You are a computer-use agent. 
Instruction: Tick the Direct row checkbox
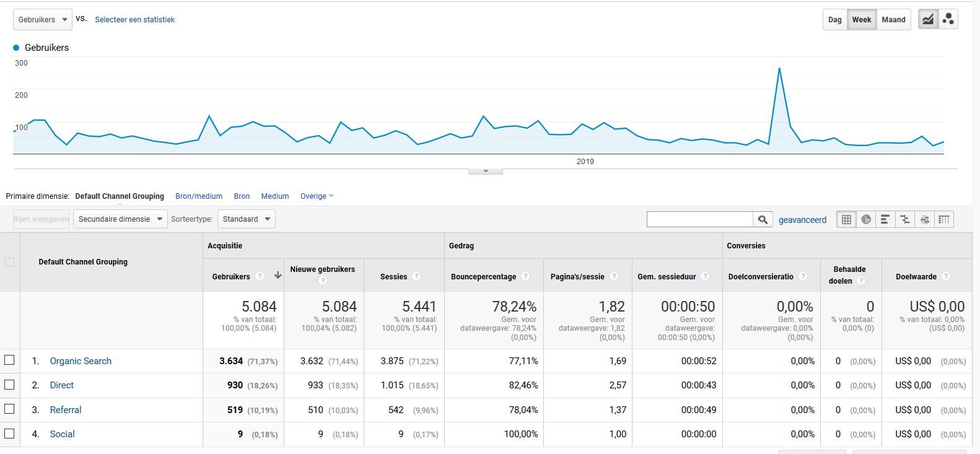9,385
